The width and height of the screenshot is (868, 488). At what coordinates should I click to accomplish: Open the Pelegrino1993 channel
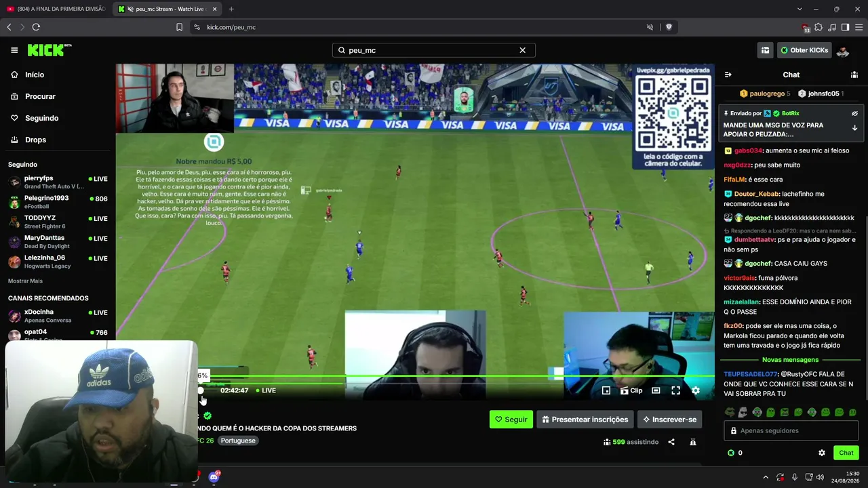point(58,202)
